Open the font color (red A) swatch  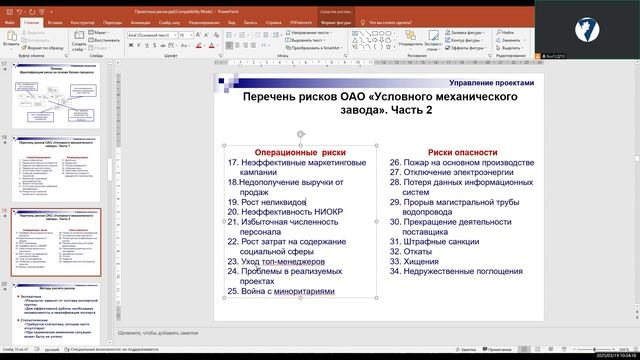point(211,45)
